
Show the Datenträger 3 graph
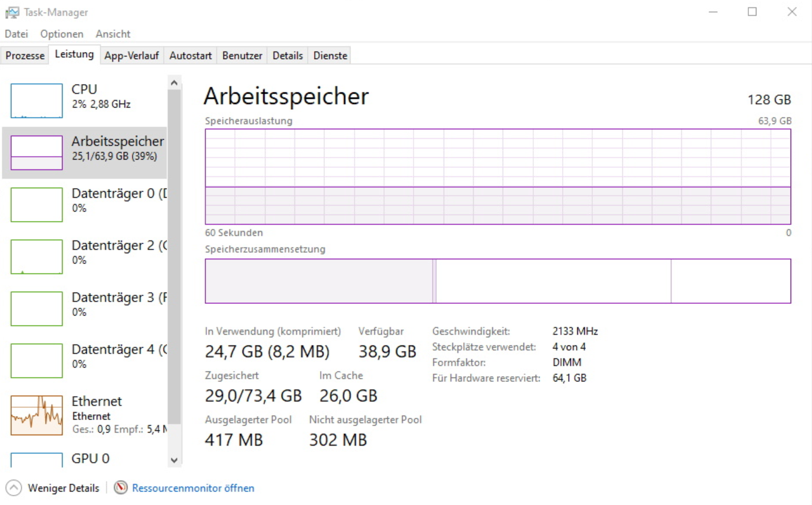36,309
